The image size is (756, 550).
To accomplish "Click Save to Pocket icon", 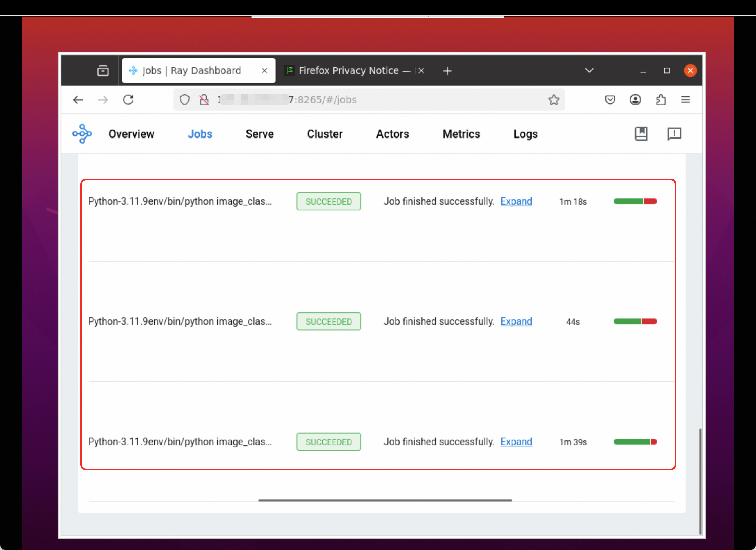I will tap(610, 100).
